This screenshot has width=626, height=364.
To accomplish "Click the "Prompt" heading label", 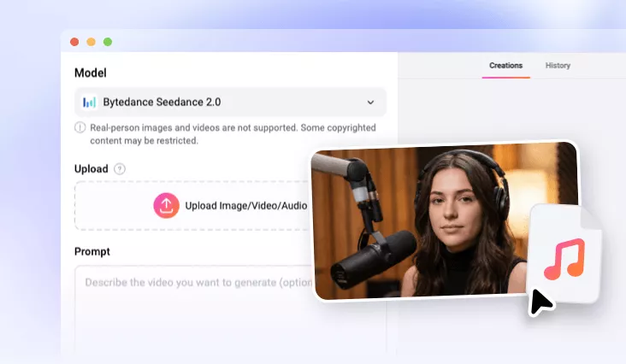I will click(92, 251).
